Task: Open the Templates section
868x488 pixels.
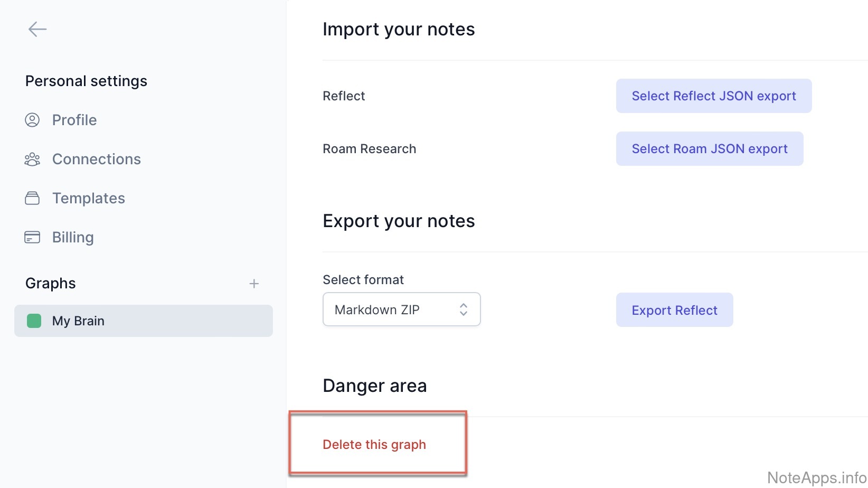Action: (x=88, y=199)
